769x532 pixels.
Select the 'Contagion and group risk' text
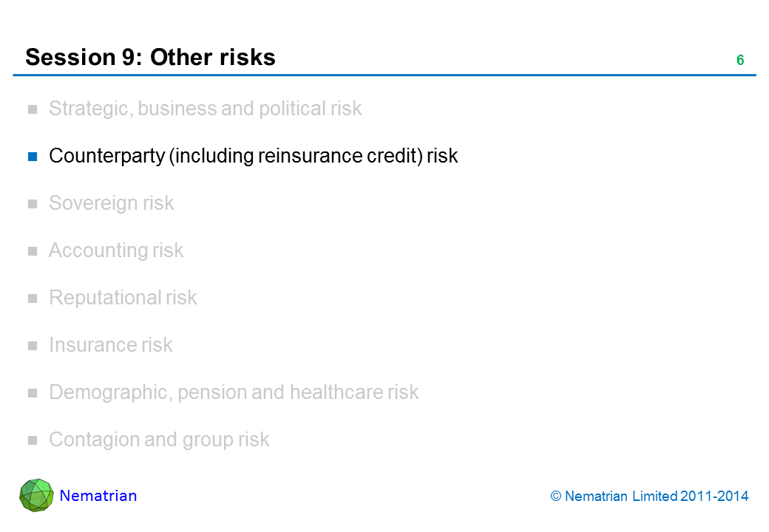(x=159, y=440)
